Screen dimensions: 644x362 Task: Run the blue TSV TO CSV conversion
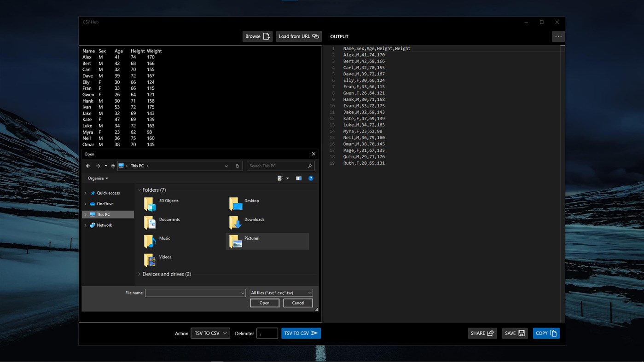[x=301, y=333]
